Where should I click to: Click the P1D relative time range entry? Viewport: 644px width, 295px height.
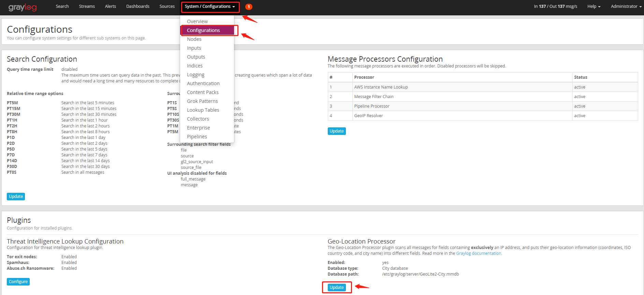[11, 138]
